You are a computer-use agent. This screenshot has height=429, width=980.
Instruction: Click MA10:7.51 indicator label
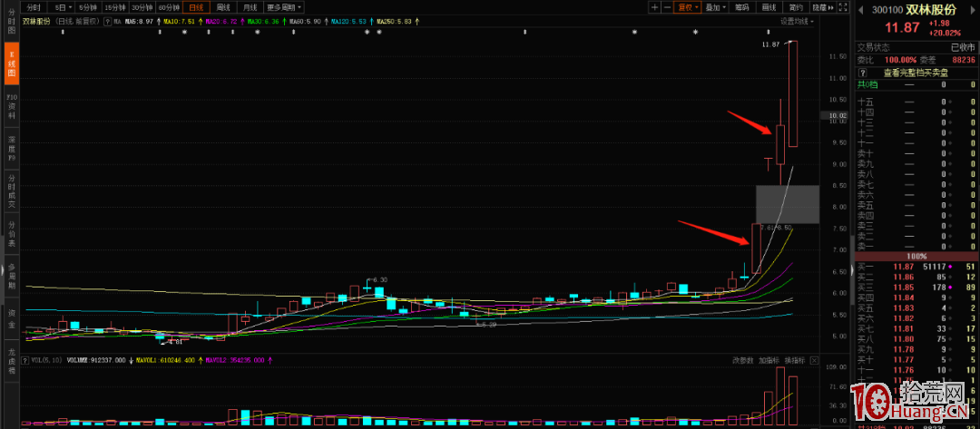[x=180, y=21]
